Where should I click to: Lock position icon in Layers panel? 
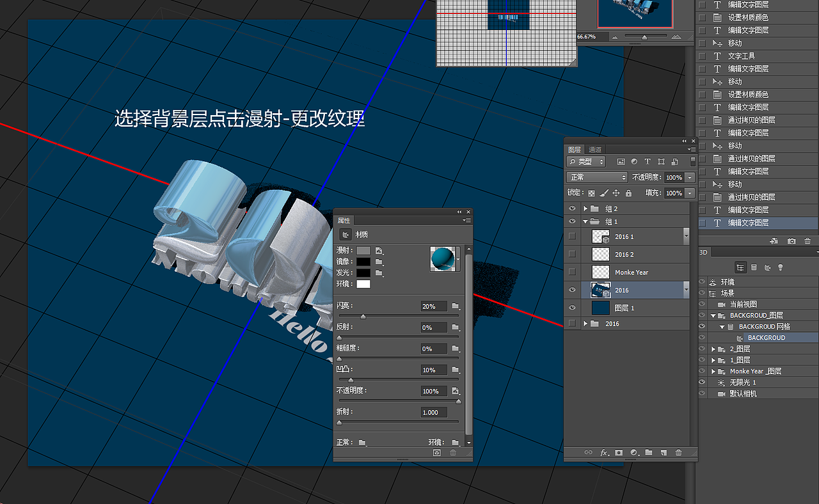point(616,193)
